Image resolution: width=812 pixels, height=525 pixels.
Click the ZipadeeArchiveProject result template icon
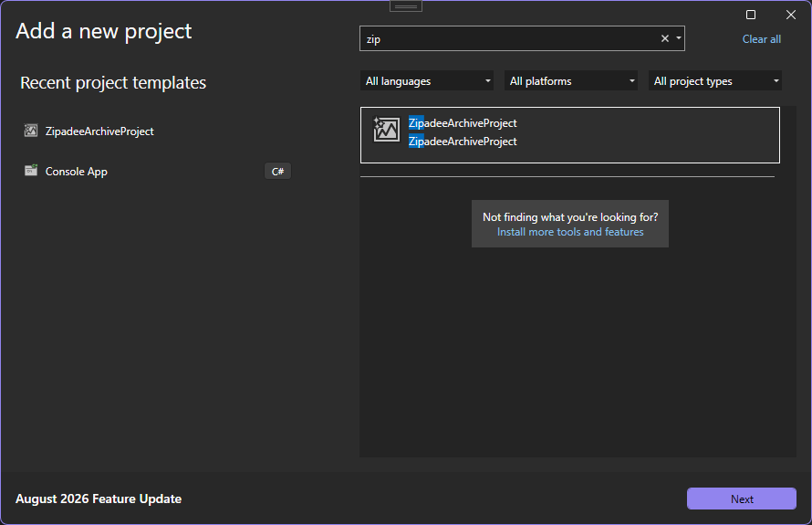(x=386, y=130)
